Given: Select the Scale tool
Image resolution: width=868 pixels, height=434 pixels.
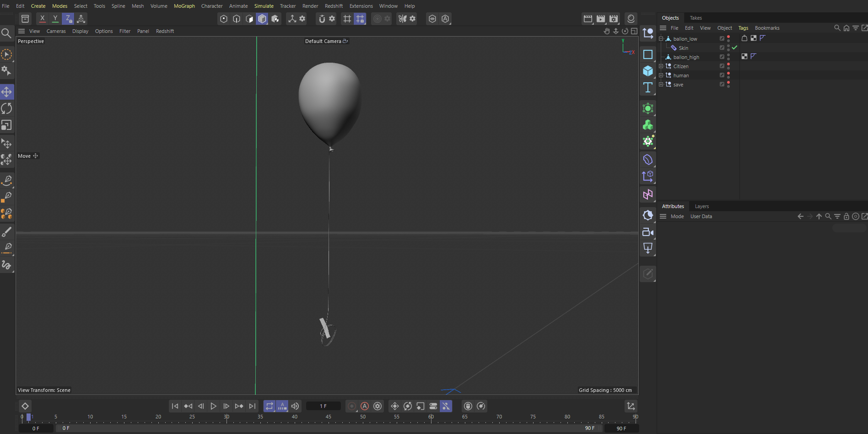Looking at the screenshot, I should [x=7, y=125].
